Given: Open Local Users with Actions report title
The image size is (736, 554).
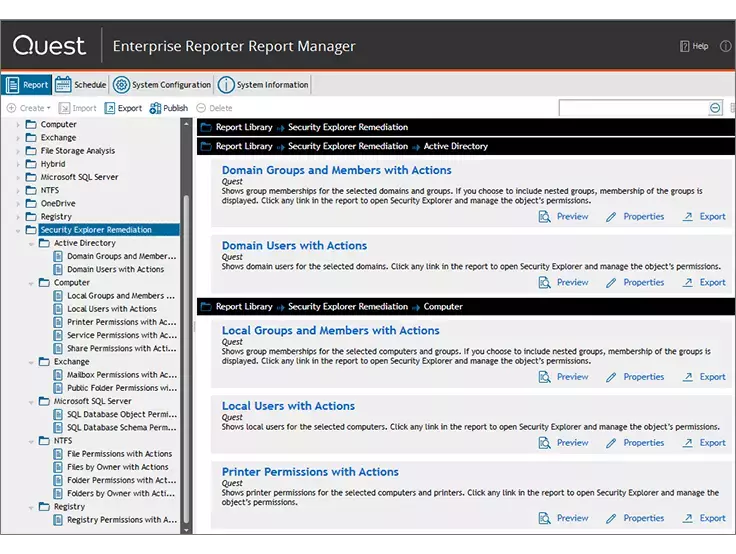Looking at the screenshot, I should click(288, 406).
